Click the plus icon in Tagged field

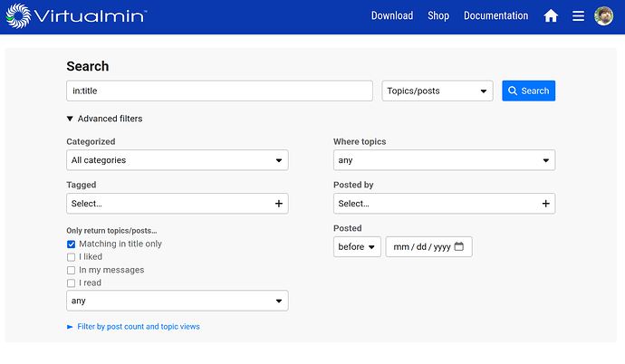coord(278,204)
